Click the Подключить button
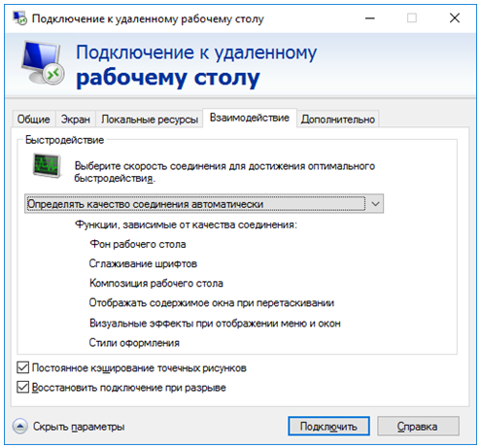Screen dimensions: 481x448 tap(328, 426)
